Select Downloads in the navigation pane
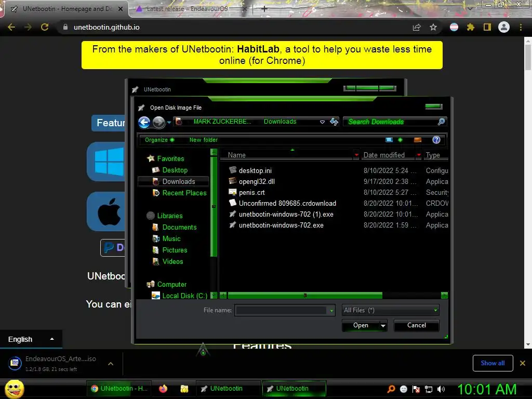This screenshot has height=399, width=532. click(x=179, y=181)
